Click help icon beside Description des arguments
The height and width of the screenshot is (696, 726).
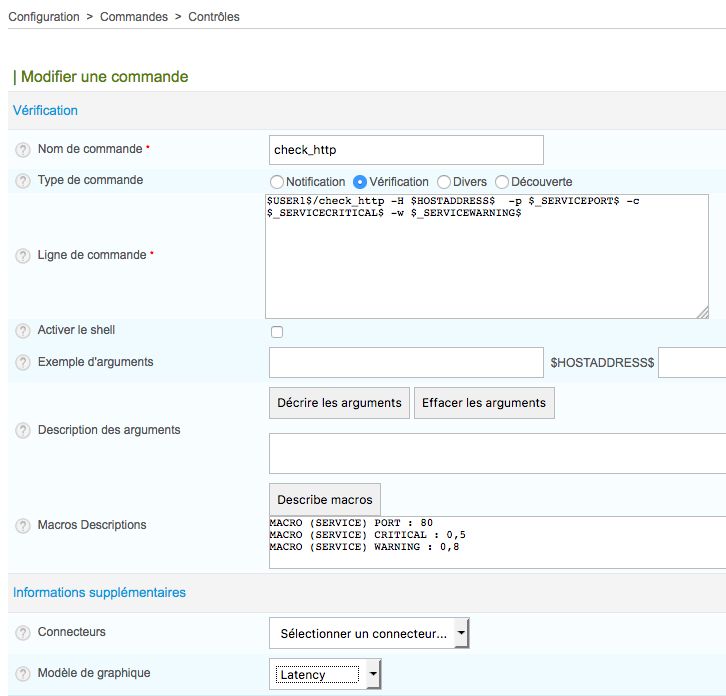tap(23, 431)
